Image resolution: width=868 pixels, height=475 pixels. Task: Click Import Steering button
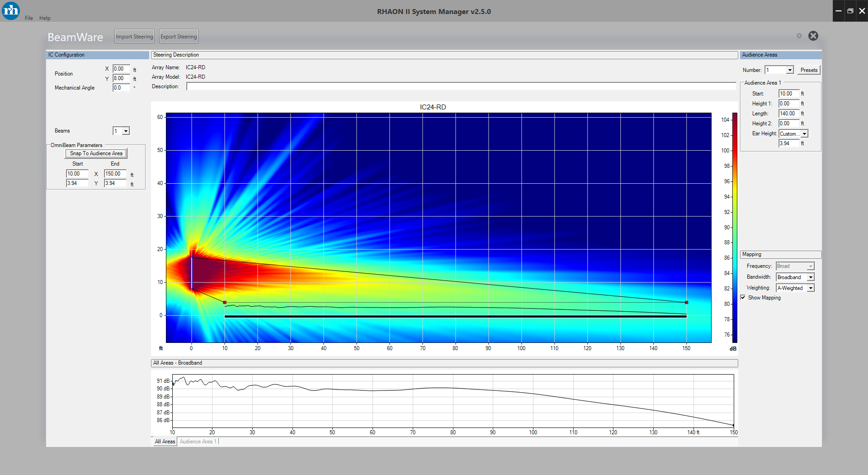(134, 37)
